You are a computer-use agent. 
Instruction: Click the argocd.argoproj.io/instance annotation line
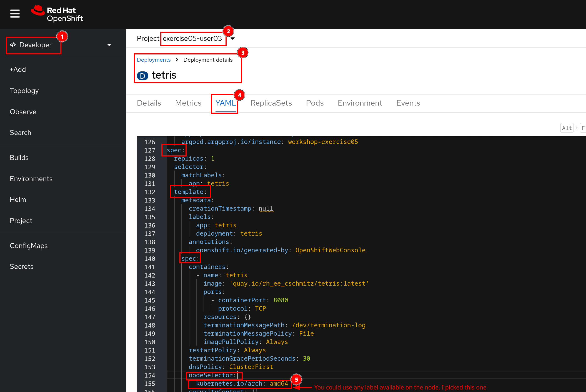270,142
